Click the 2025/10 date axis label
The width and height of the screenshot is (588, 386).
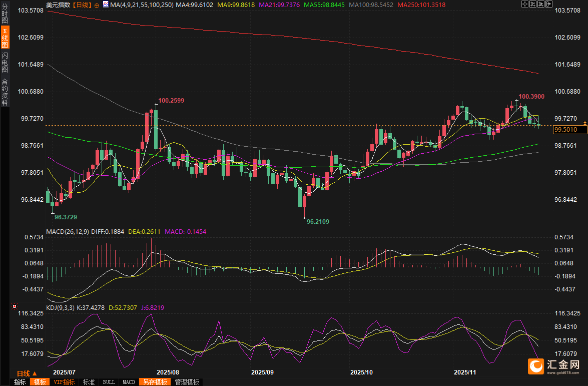coord(361,372)
